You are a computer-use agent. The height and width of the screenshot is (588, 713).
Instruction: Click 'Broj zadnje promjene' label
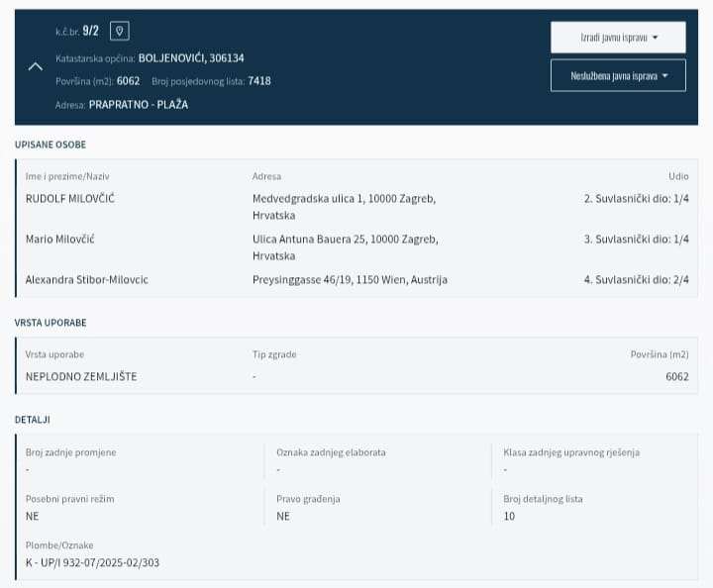coord(71,452)
